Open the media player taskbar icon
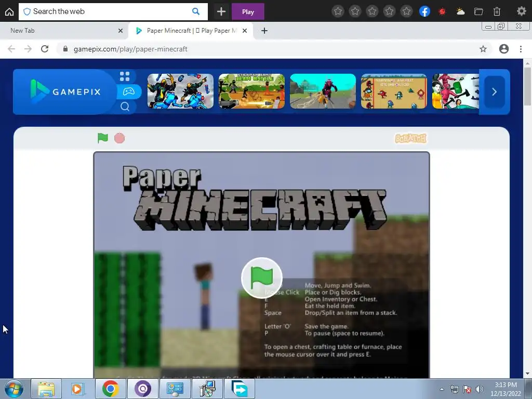The image size is (532, 399). (x=78, y=389)
